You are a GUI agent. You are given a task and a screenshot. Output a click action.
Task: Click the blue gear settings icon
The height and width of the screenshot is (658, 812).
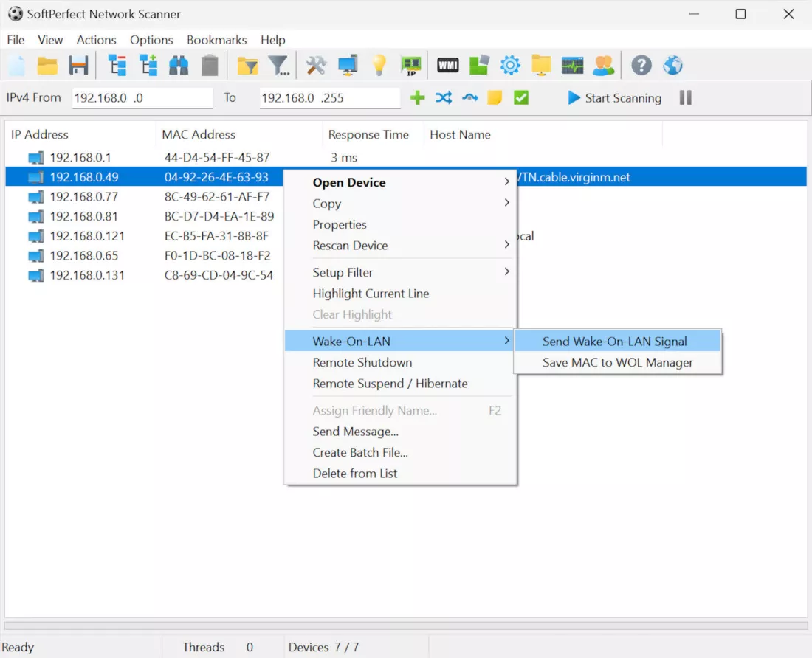click(x=510, y=66)
